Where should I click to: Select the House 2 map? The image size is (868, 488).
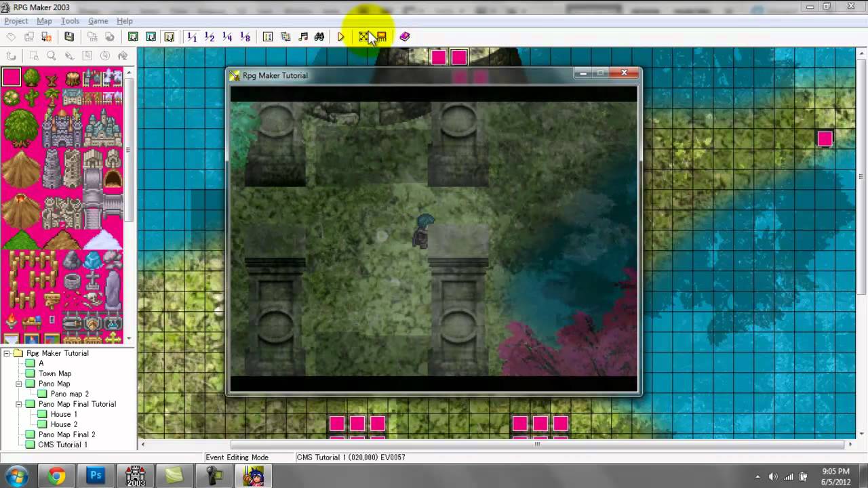click(x=64, y=424)
